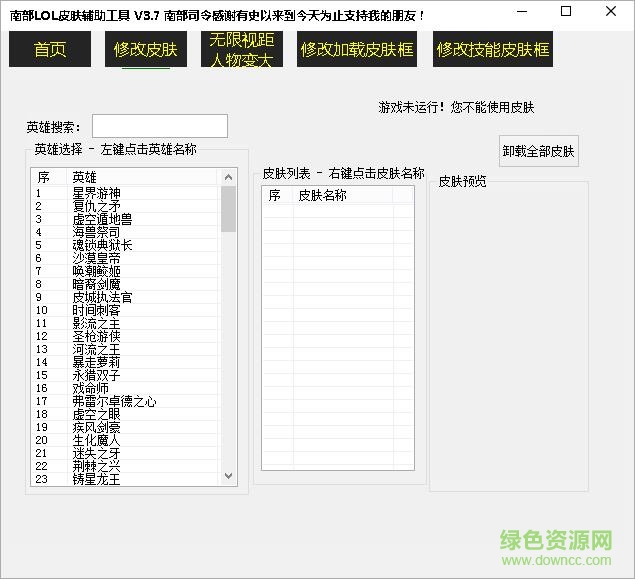The height and width of the screenshot is (579, 635).
Task: Click the hero list scroll-down arrow
Action: click(x=228, y=477)
